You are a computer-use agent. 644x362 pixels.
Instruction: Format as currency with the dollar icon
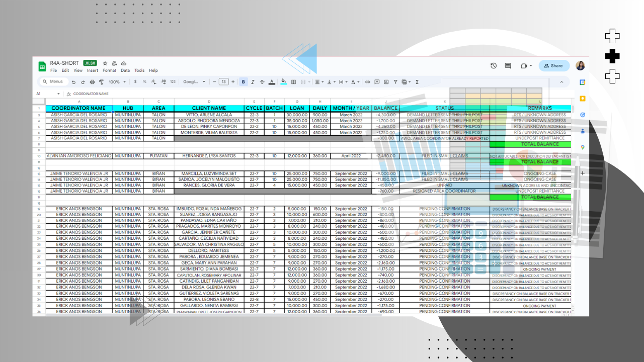135,82
